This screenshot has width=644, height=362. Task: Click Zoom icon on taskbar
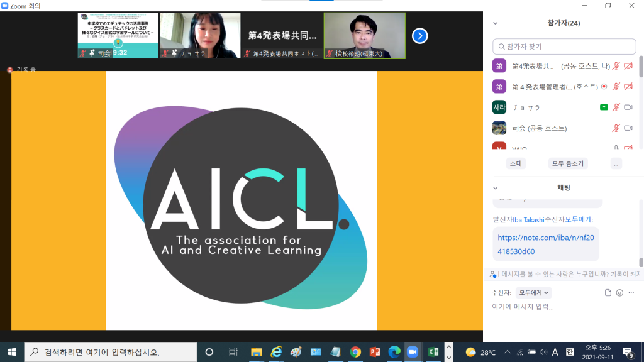413,352
